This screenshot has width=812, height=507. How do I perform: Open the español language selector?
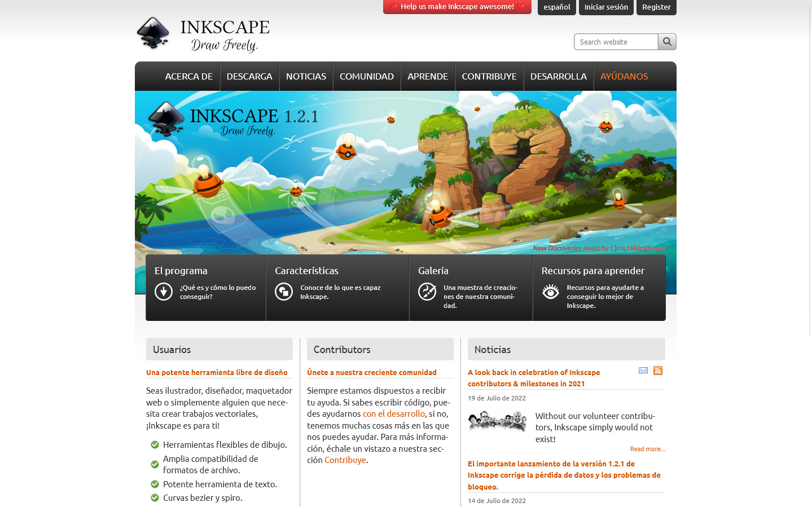[x=557, y=7]
